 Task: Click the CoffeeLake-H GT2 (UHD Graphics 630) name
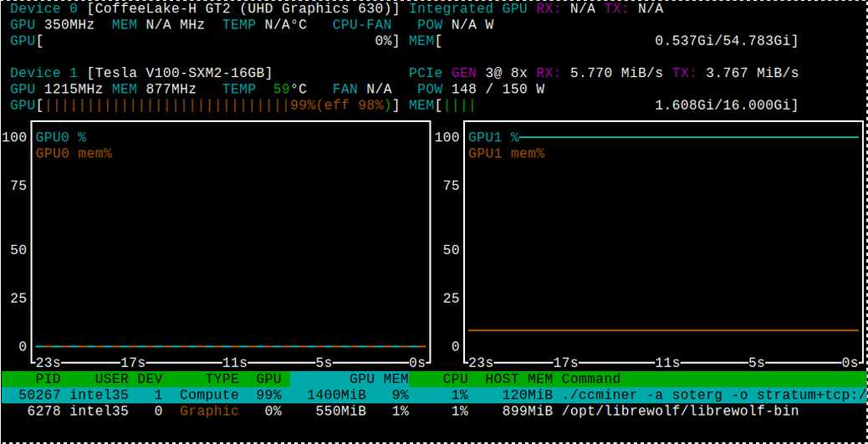[243, 9]
